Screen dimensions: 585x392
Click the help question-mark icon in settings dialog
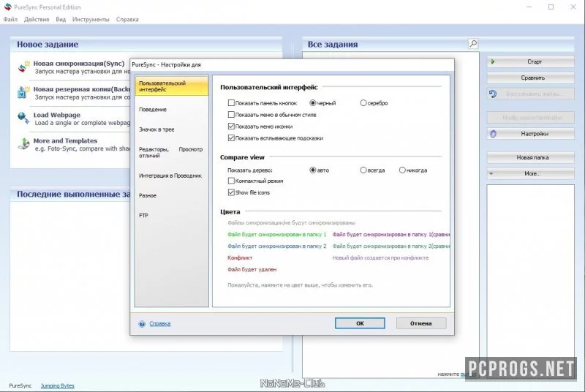[x=142, y=324]
